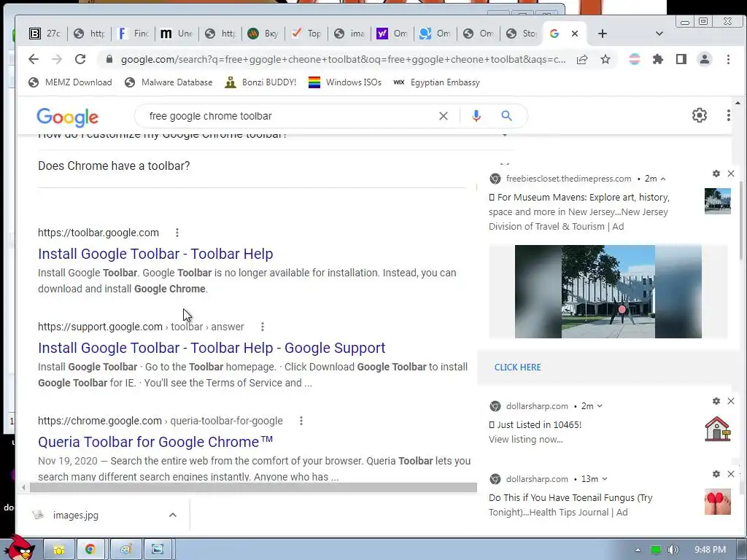Switch to the Sto tab
Screen dimensions: 747x560
tap(522, 34)
